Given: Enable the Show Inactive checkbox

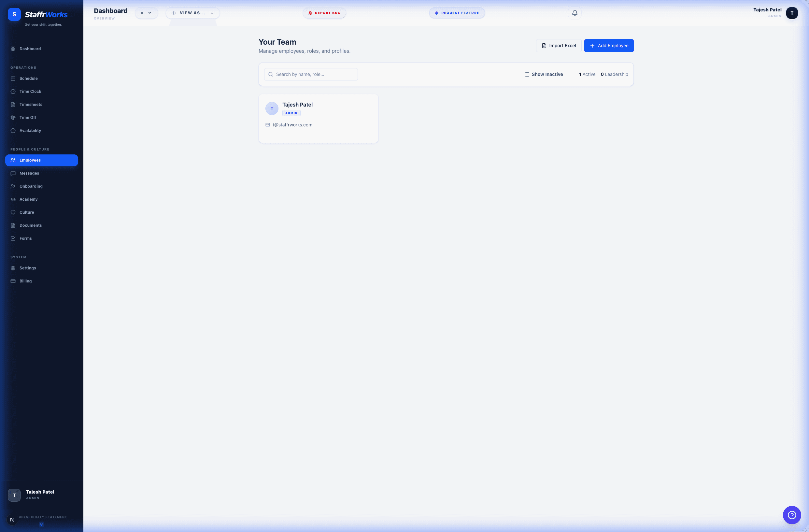Looking at the screenshot, I should pyautogui.click(x=527, y=75).
